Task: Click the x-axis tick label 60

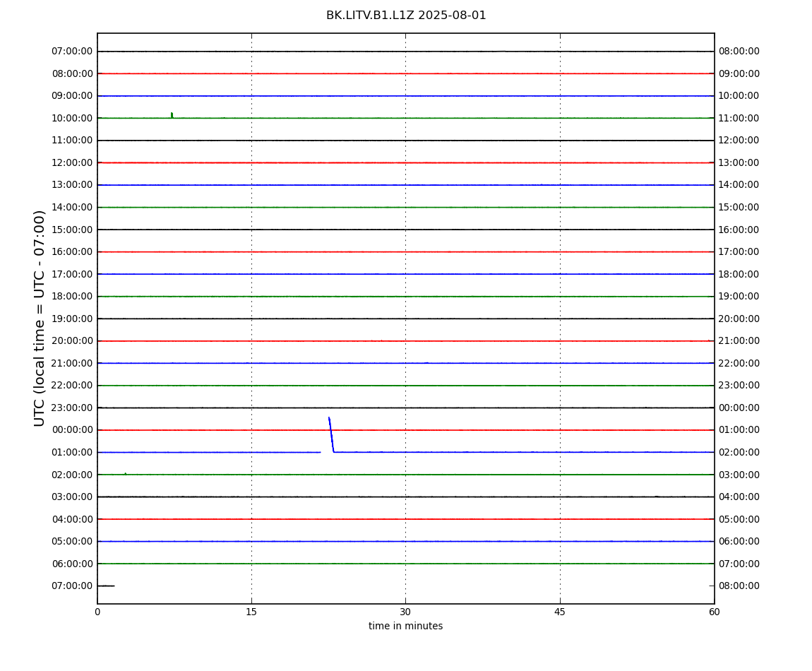Action: pyautogui.click(x=714, y=612)
